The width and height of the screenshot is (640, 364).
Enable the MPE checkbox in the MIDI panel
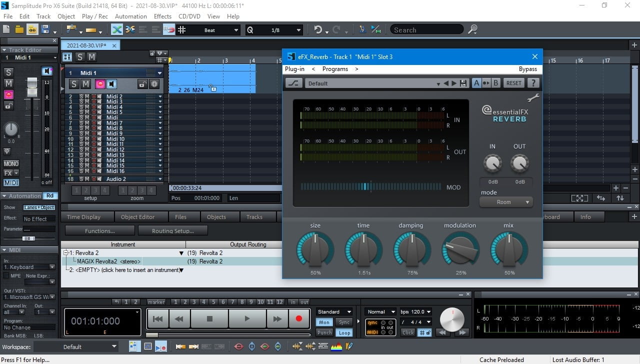pos(6,275)
